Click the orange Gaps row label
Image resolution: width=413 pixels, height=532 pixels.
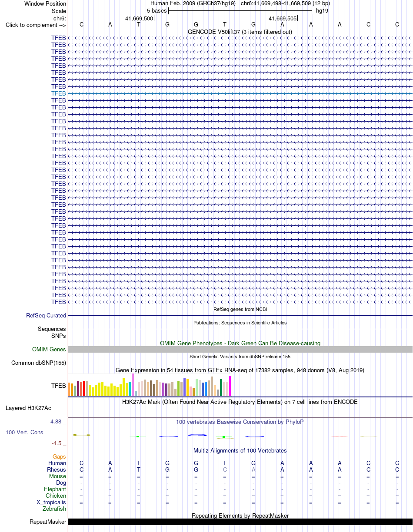pyautogui.click(x=59, y=457)
